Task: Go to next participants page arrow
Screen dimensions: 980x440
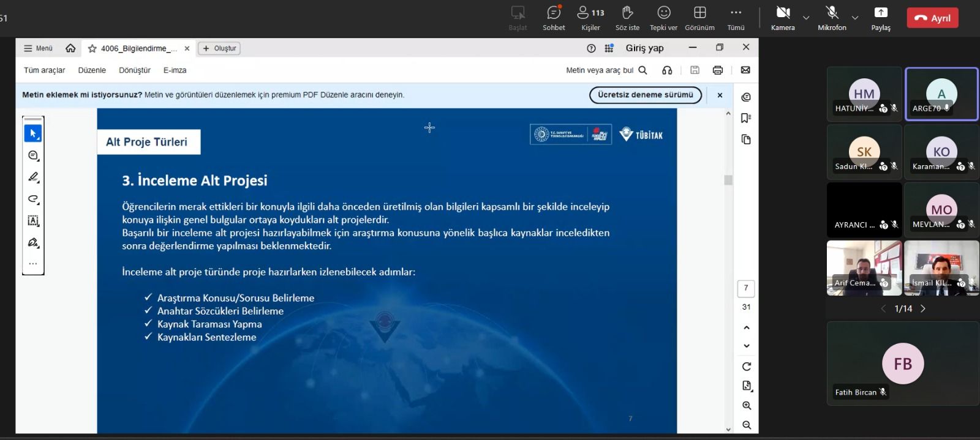Action: (x=923, y=309)
